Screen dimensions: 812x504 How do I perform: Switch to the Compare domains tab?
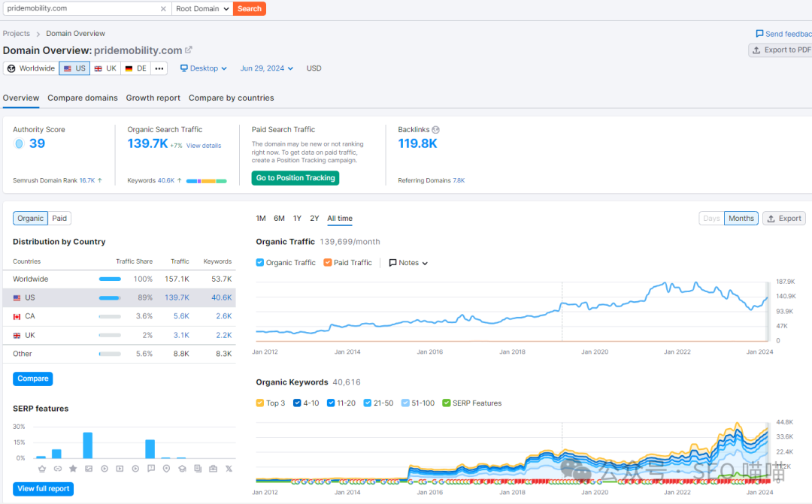coord(83,98)
